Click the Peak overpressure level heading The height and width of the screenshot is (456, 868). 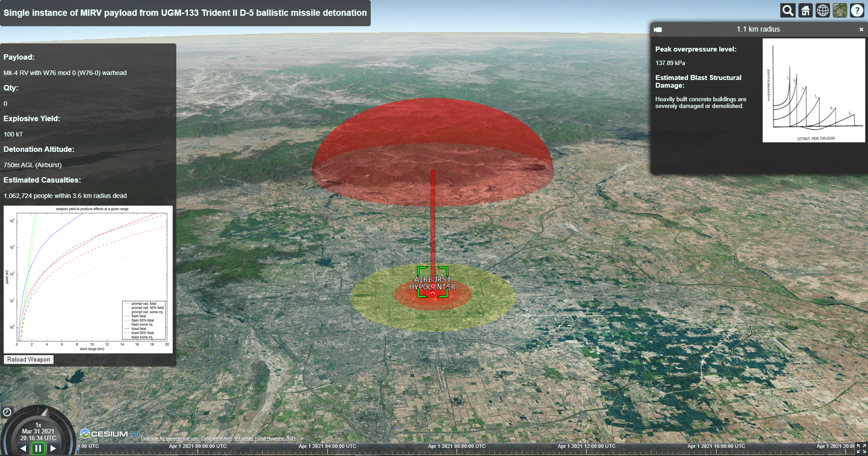(696, 49)
